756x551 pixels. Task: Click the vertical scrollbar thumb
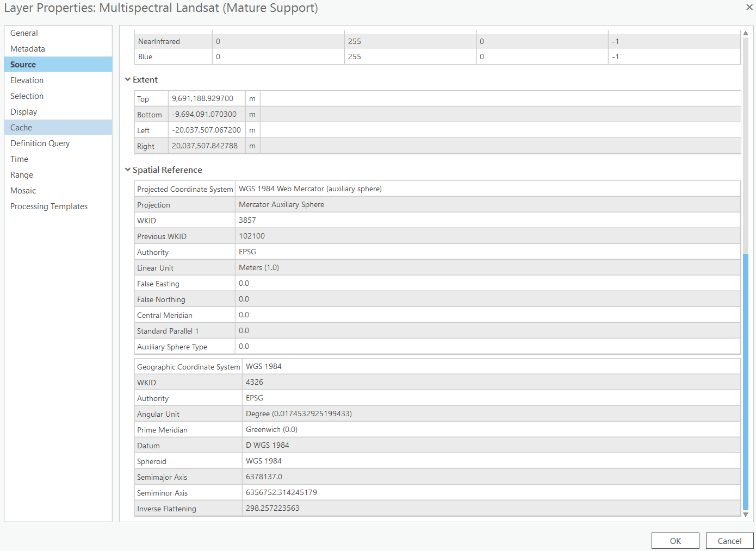[746, 380]
